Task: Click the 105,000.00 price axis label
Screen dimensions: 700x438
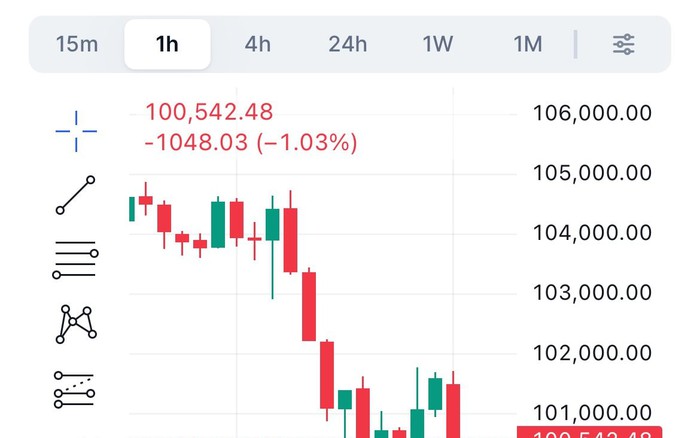Action: [x=593, y=173]
